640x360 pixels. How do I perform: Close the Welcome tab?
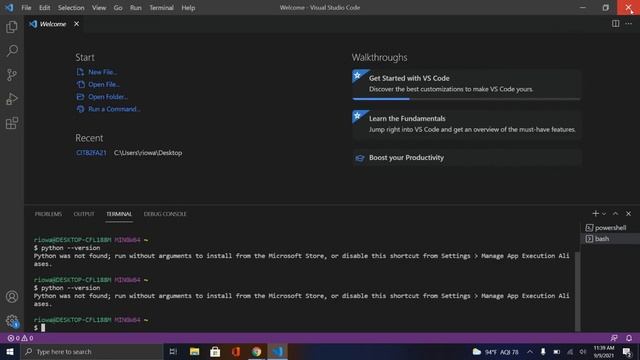(76, 24)
